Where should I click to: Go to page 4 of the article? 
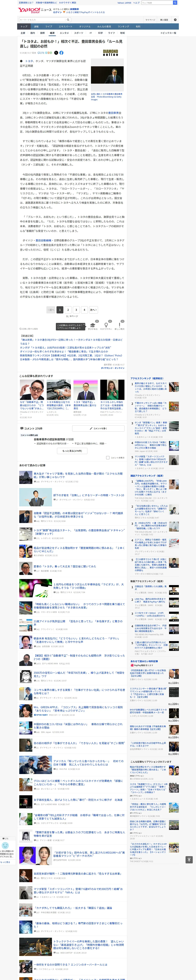pyautogui.click(x=84, y=310)
